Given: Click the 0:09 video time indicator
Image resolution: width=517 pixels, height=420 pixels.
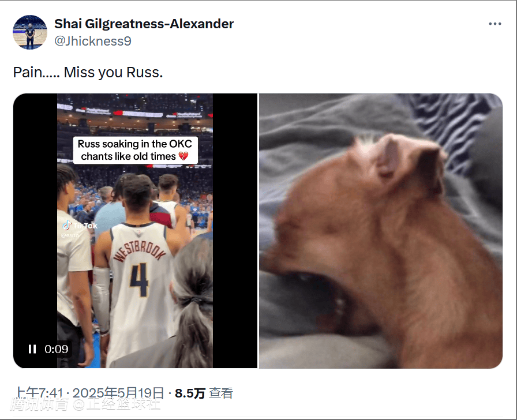Looking at the screenshot, I should 57,349.
